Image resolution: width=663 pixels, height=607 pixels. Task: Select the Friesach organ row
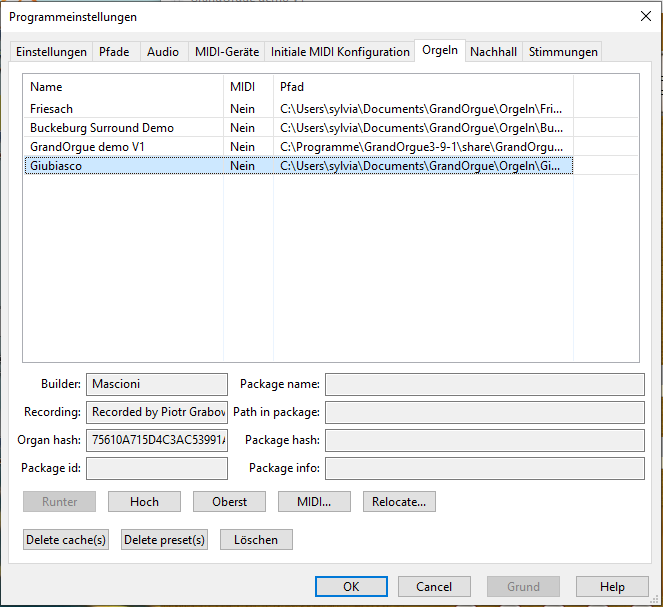click(x=52, y=109)
